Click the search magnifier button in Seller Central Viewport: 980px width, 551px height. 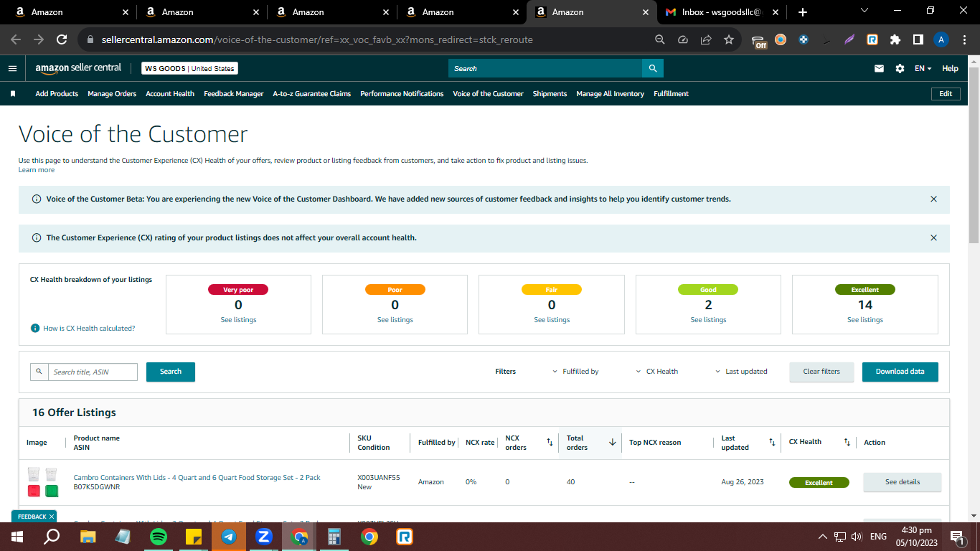pyautogui.click(x=653, y=68)
